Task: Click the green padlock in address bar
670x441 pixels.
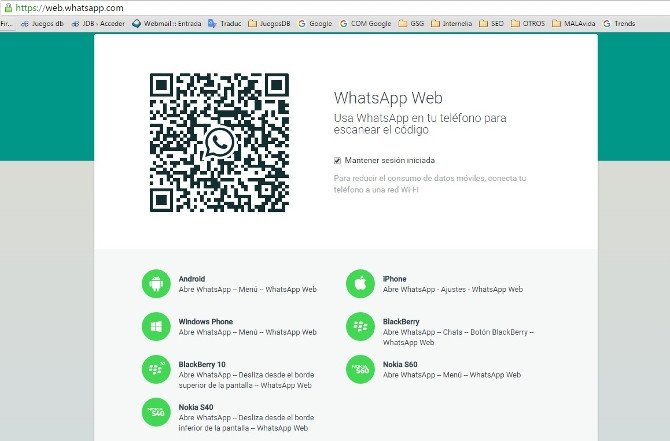Action: [x=8, y=7]
